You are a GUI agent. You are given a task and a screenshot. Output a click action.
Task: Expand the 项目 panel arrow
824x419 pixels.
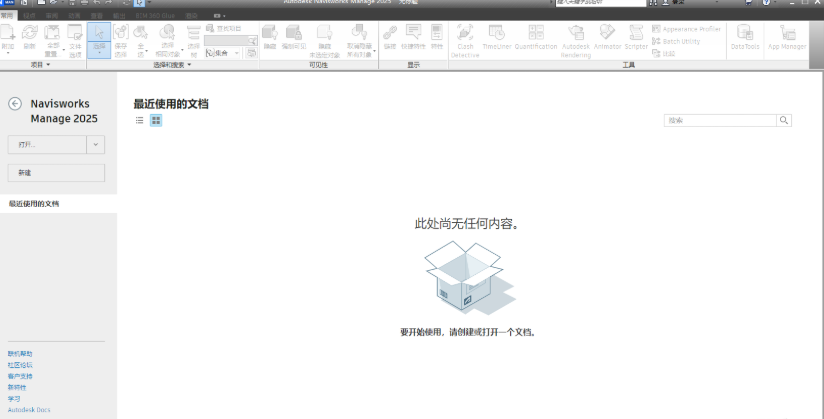[47, 64]
